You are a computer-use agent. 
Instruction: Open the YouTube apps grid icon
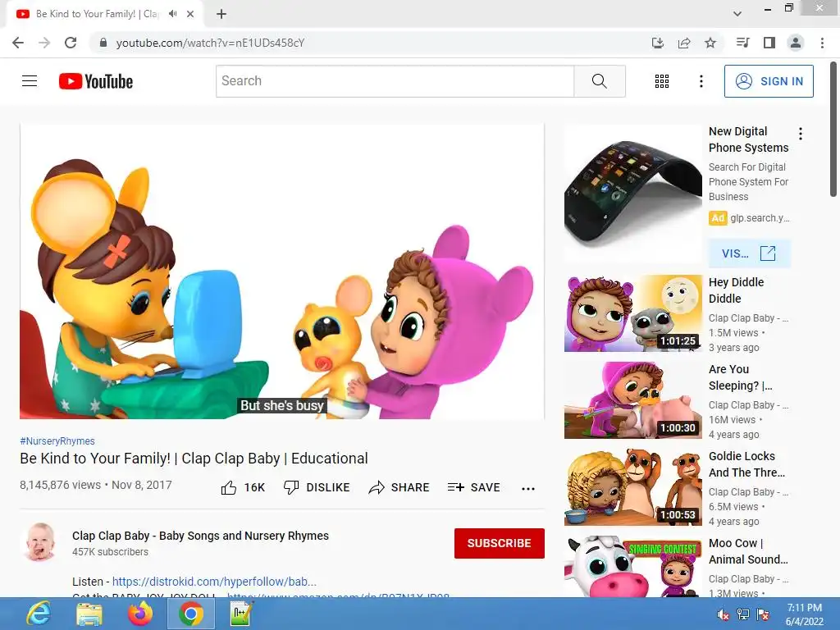(662, 81)
